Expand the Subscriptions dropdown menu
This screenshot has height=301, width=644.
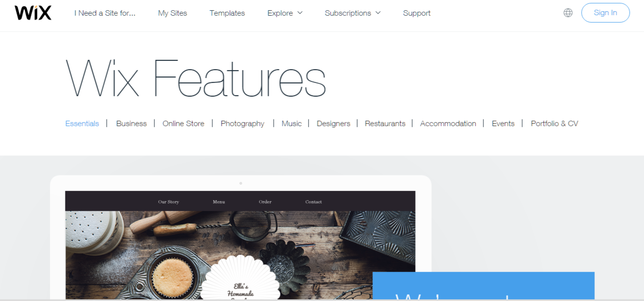pyautogui.click(x=352, y=13)
